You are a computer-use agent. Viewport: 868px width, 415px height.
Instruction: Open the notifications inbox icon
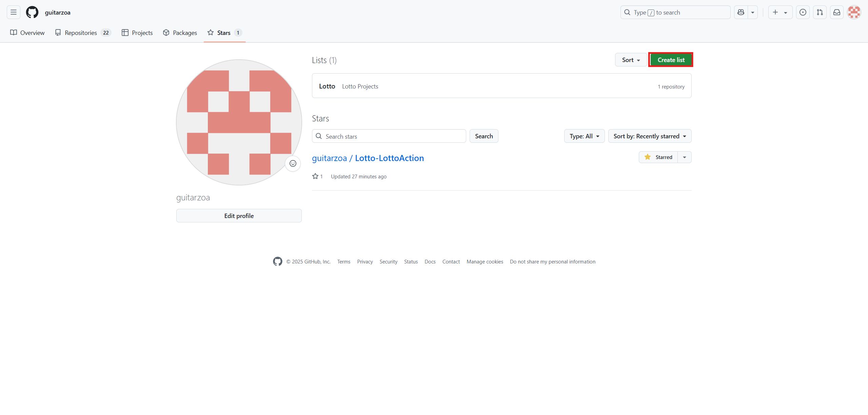tap(836, 12)
